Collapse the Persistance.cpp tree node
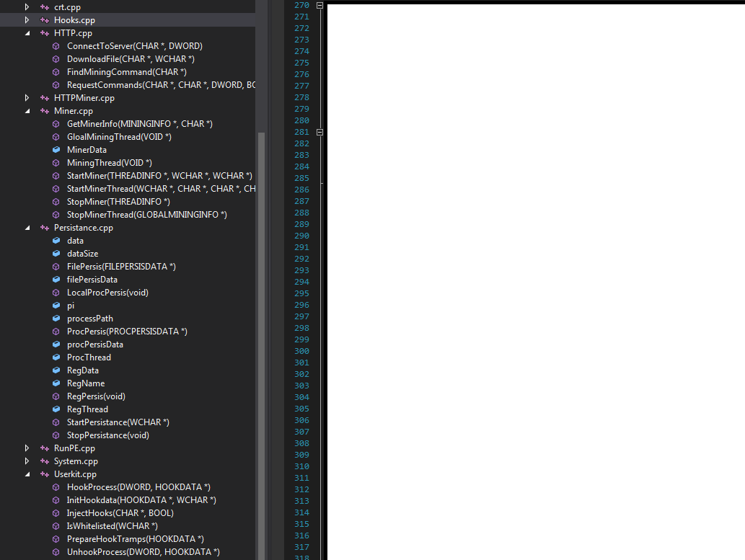745x560 pixels. point(27,228)
